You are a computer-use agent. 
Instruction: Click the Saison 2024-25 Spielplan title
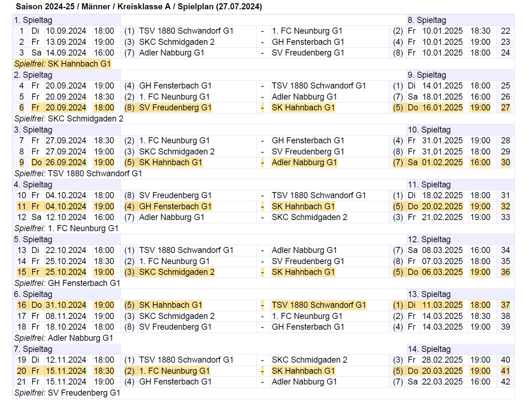click(x=139, y=6)
